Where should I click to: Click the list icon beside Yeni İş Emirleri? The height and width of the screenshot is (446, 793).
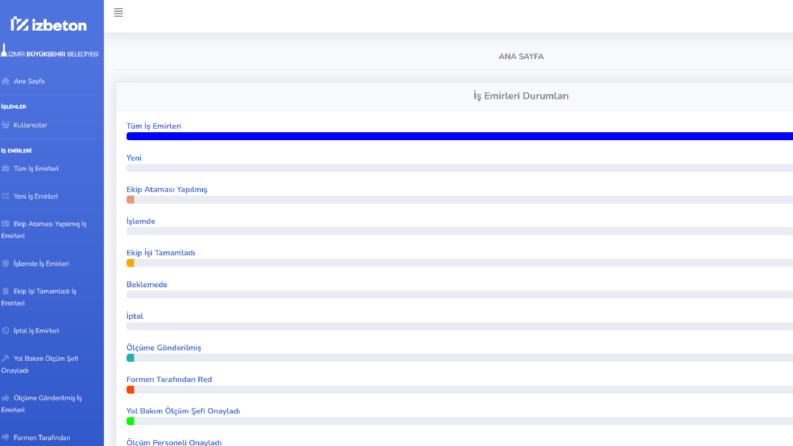point(6,196)
